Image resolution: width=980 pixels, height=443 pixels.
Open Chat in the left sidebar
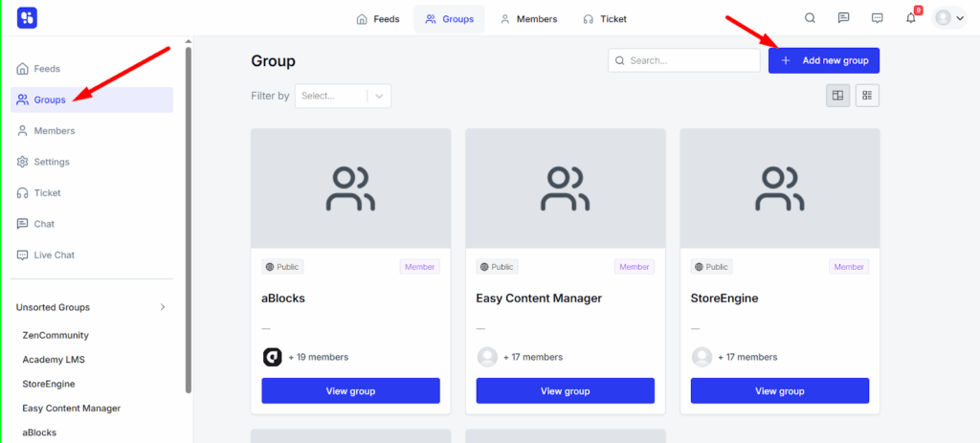92,224
